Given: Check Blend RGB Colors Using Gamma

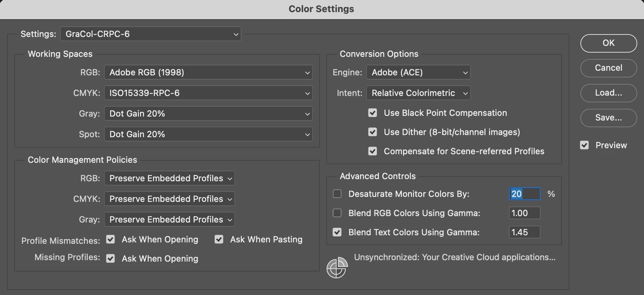Looking at the screenshot, I should click(337, 213).
